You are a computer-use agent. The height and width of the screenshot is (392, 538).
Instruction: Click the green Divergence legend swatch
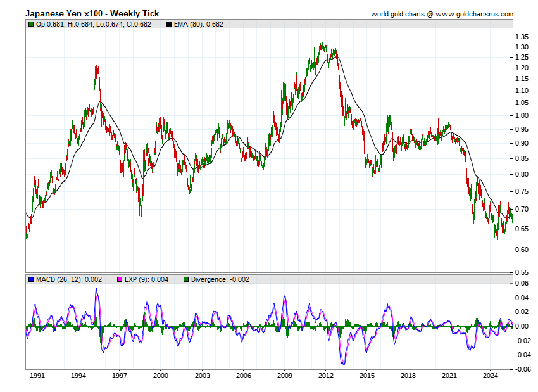coord(186,279)
